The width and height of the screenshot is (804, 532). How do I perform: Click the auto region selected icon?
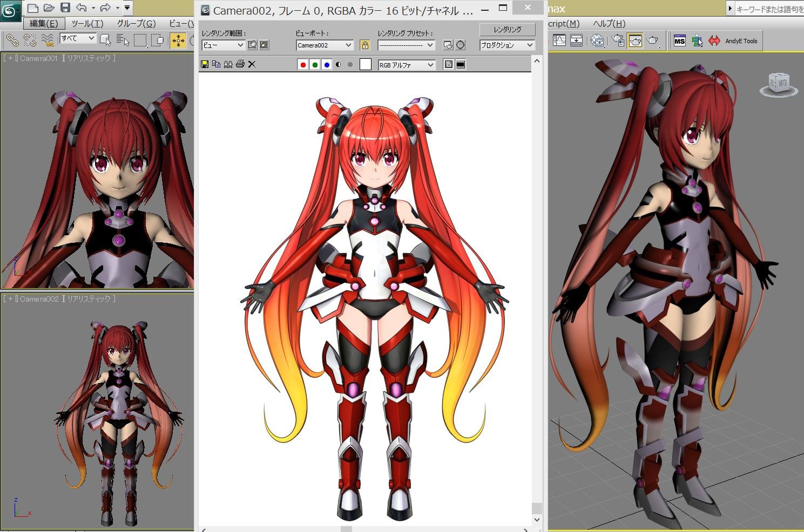tap(264, 45)
